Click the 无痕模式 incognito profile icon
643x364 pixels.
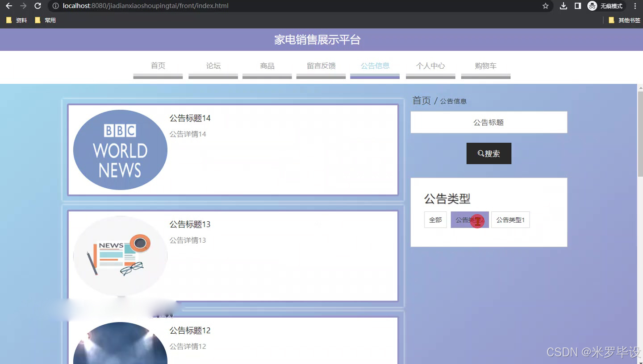(592, 6)
